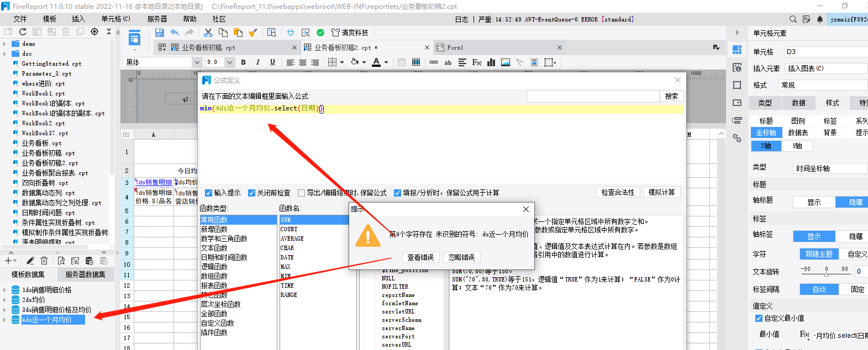The image size is (868, 350).
Task: Uncheck the 自定义最小值 checkbox
Action: tap(759, 318)
